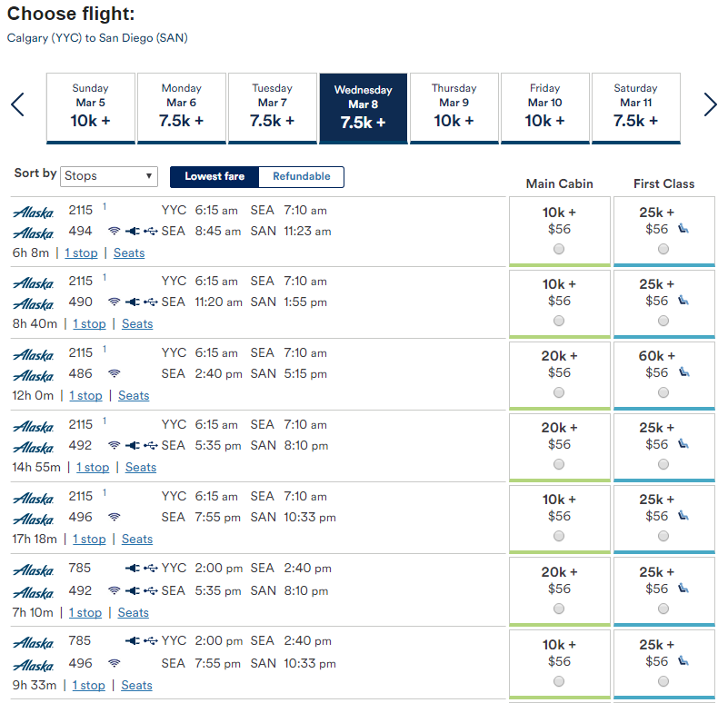Click the First Class 25k fare box for the 17h 18m itinerary
Image resolution: width=728 pixels, height=703 pixels.
coord(664,519)
